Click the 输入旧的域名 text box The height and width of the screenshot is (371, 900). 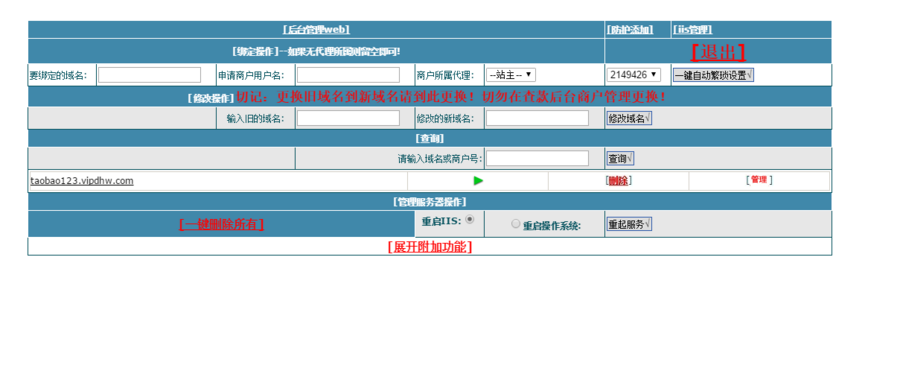[x=348, y=118]
